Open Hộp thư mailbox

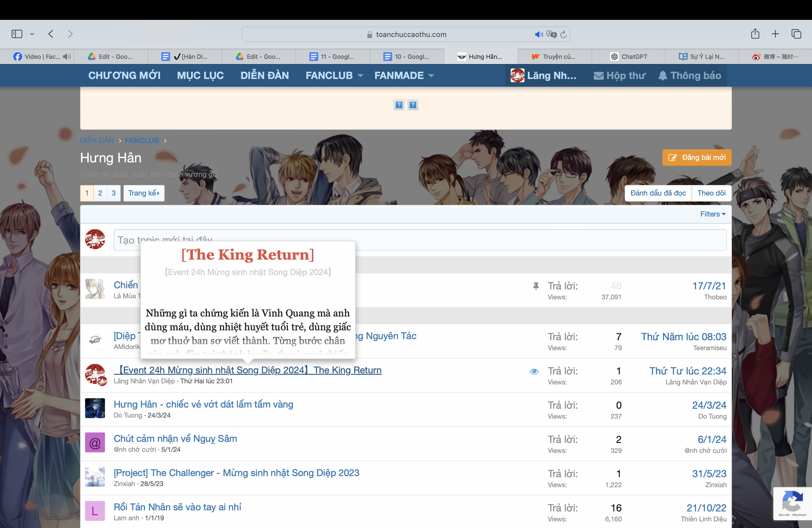coord(620,75)
